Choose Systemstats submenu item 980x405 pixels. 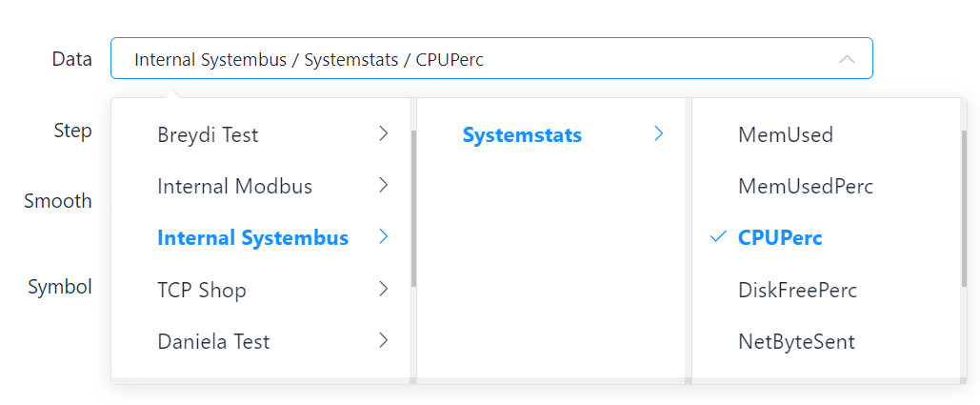pos(522,135)
